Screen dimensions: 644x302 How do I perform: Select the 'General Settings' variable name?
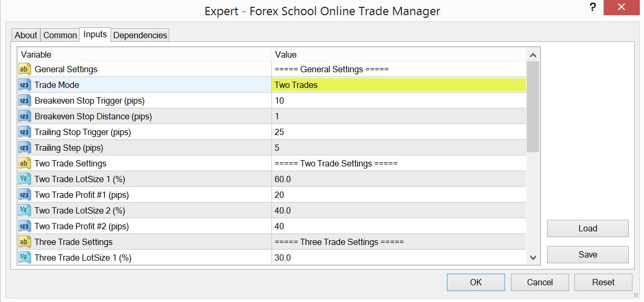(66, 69)
